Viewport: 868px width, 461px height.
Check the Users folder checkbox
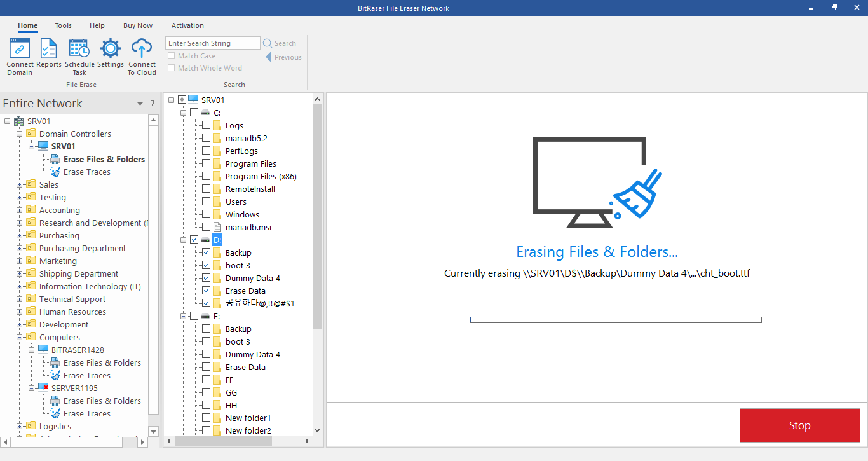pyautogui.click(x=206, y=202)
